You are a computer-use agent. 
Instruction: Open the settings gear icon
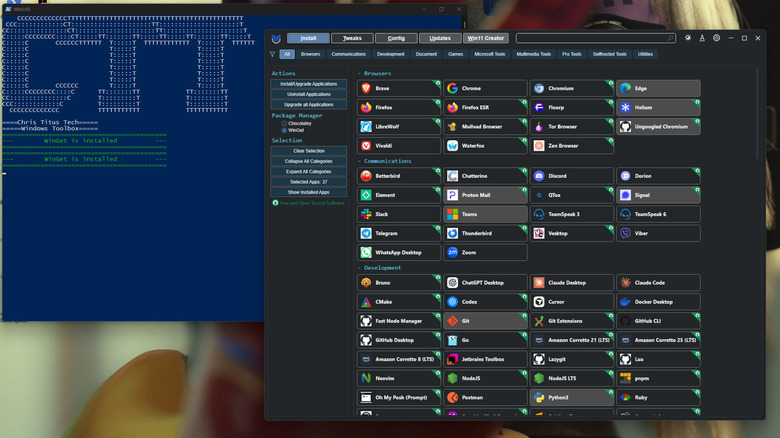716,38
